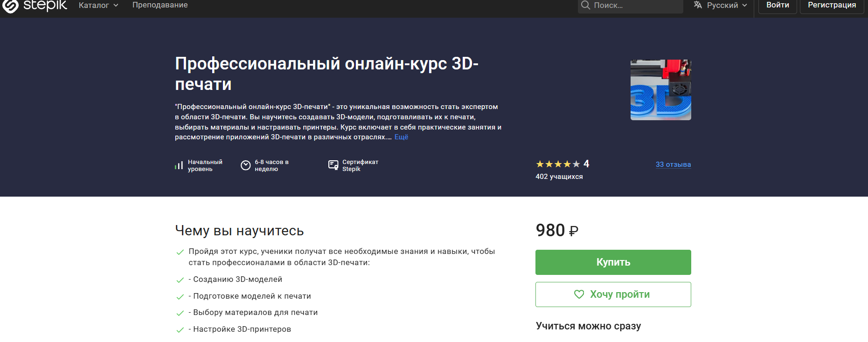Click the Stepik certificate icon
Viewport: 868px width, 342px height.
333,165
